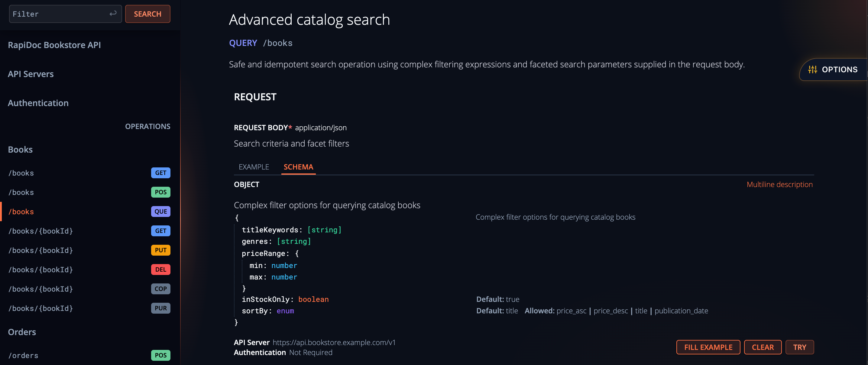Select the Books group heading
868x365 pixels.
point(20,149)
